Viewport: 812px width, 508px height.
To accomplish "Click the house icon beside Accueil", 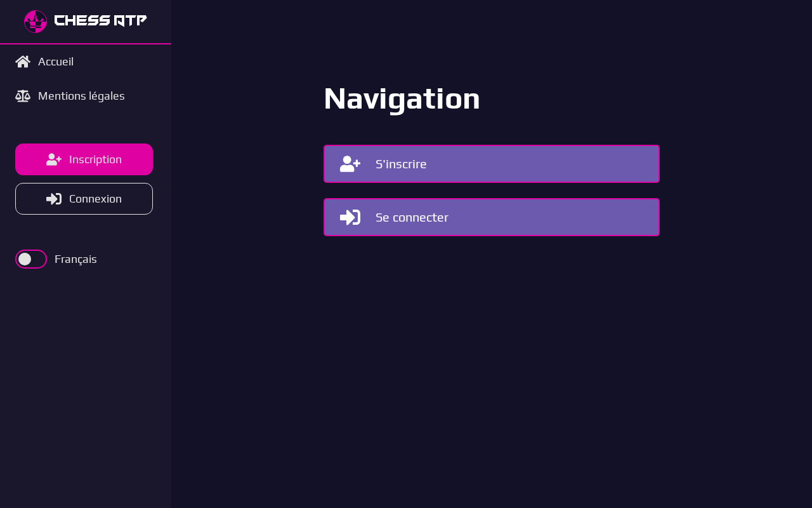I will 23,62.
